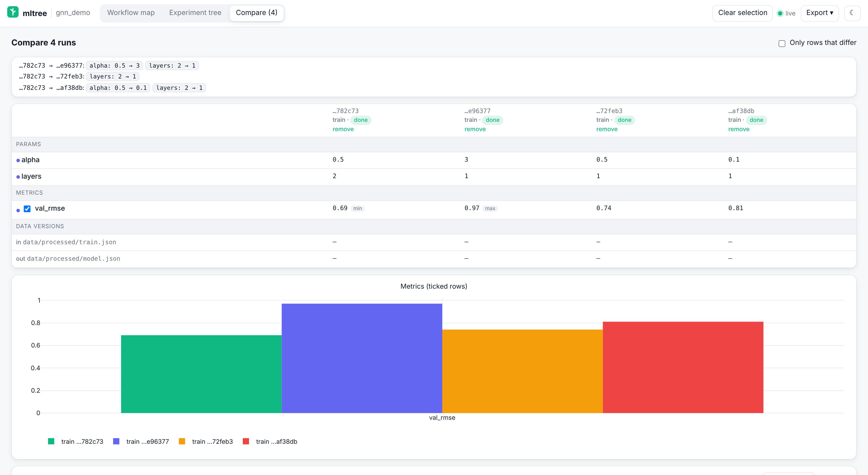Click the Clear selection button
The width and height of the screenshot is (868, 475).
(743, 13)
